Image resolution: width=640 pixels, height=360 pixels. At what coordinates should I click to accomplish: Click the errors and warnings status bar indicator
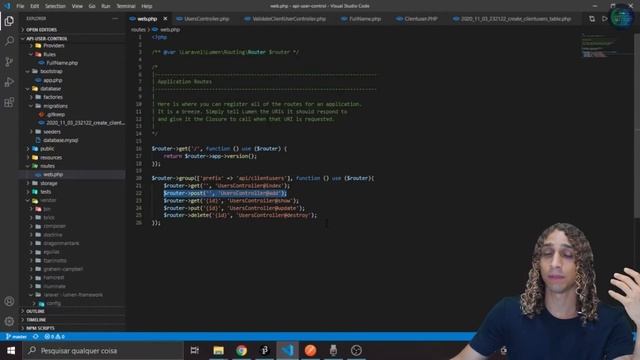[x=55, y=337]
